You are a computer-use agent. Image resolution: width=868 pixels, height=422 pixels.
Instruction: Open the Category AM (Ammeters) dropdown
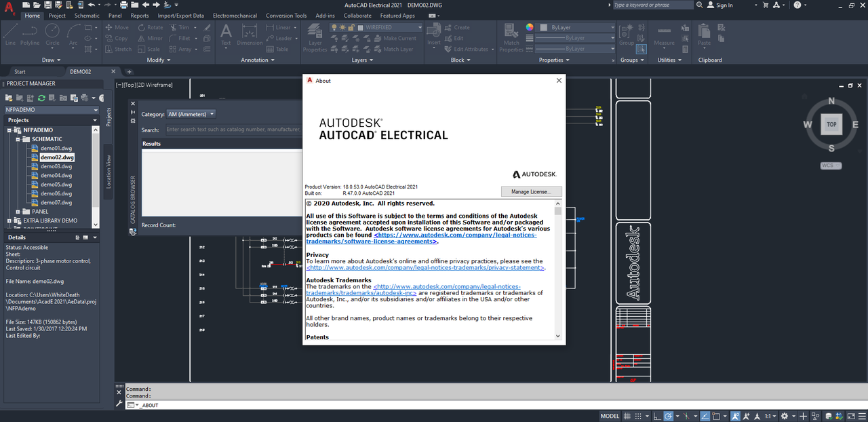(x=191, y=114)
